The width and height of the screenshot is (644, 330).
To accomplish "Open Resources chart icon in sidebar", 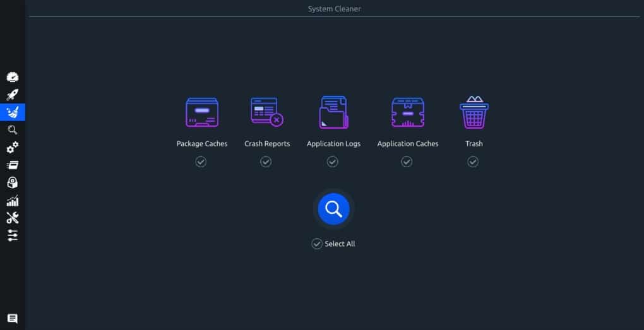I will [13, 201].
